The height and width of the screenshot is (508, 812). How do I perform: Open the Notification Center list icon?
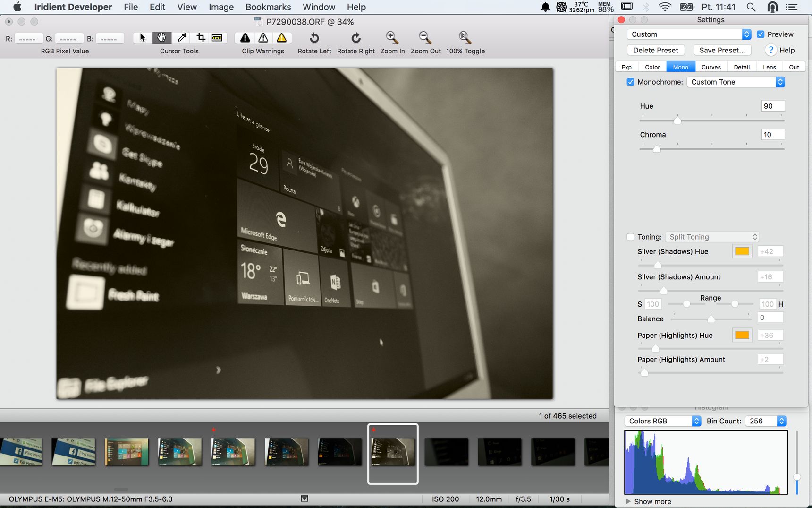(x=791, y=7)
